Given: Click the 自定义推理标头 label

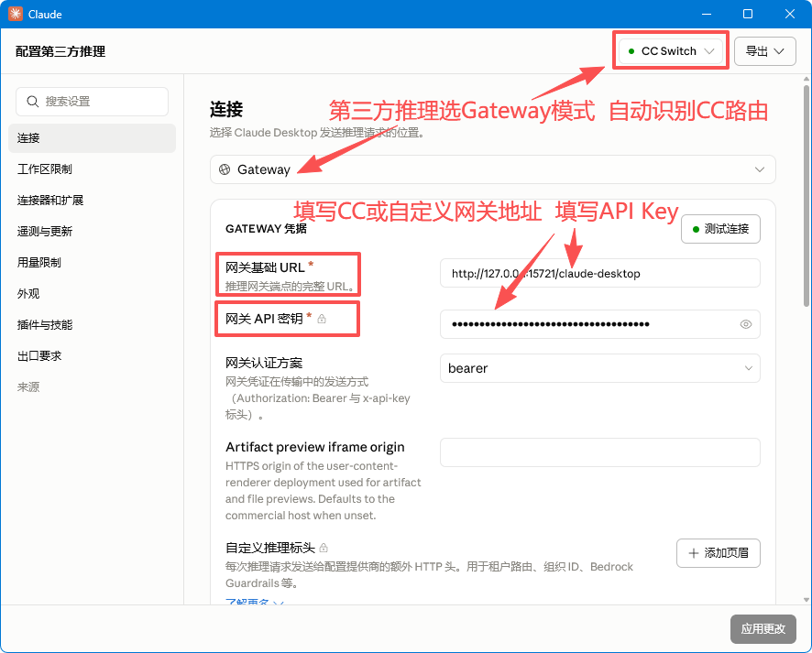Looking at the screenshot, I should [270, 548].
